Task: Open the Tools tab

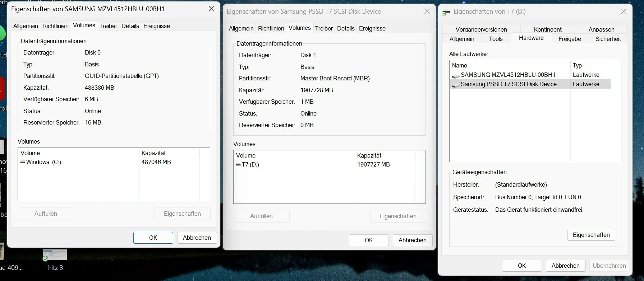Action: [x=496, y=39]
